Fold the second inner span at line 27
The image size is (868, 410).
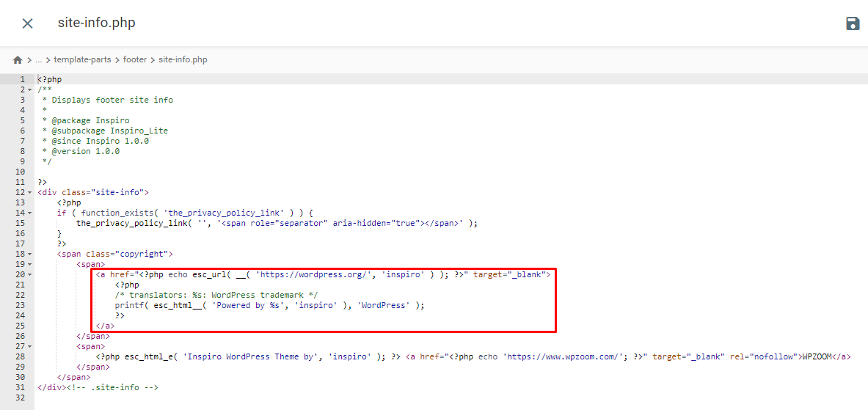[30, 346]
